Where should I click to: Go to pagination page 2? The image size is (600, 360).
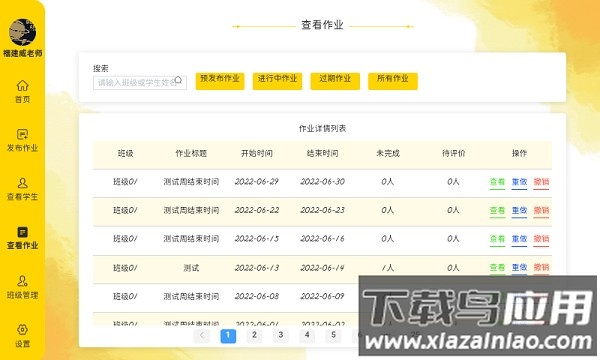(x=254, y=336)
